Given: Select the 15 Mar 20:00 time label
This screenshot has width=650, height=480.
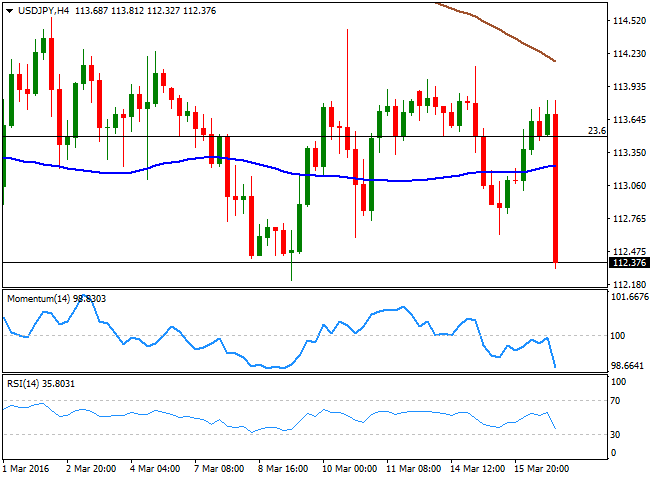Looking at the screenshot, I should pos(541,469).
